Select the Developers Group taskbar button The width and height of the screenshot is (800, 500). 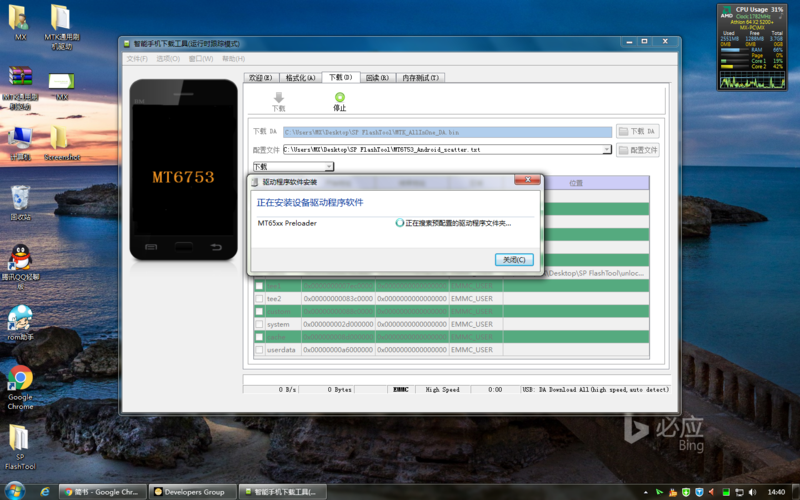[x=193, y=492]
